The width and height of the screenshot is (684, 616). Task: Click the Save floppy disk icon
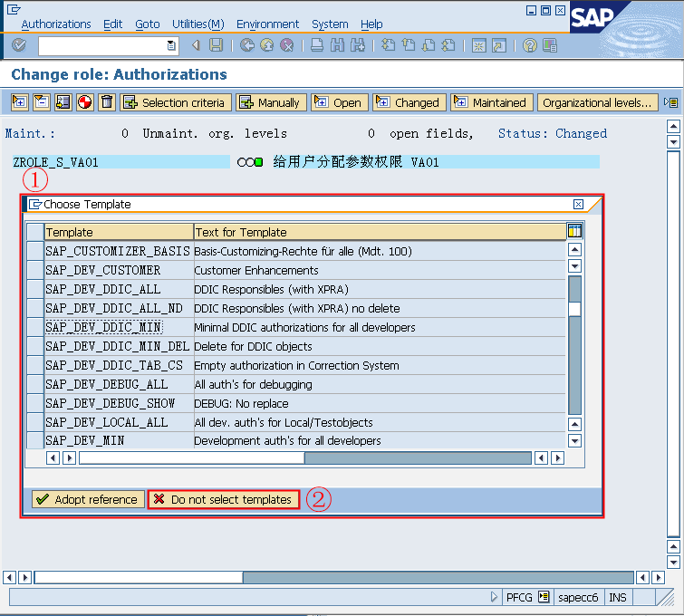pyautogui.click(x=216, y=45)
